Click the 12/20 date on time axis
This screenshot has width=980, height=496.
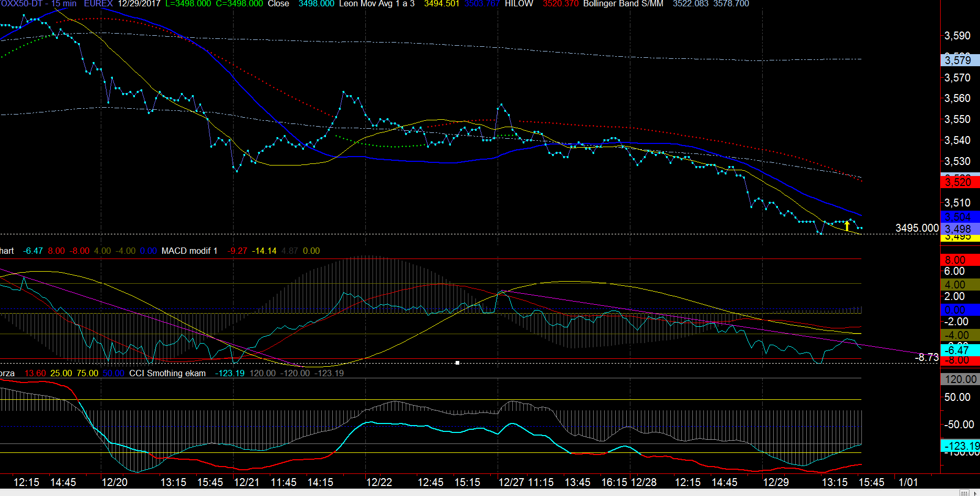[114, 482]
